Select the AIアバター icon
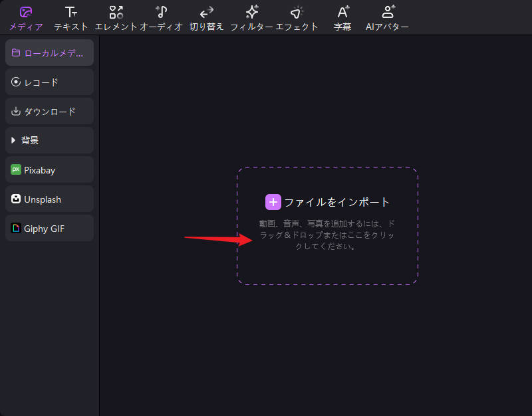This screenshot has height=416, width=532. click(x=387, y=16)
